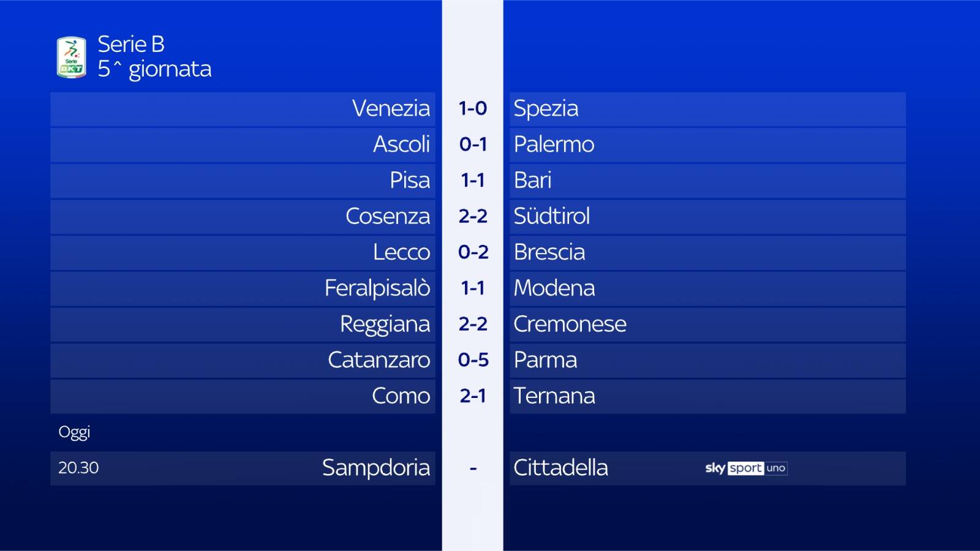This screenshot has width=980, height=551.
Task: Click the Serie BKT league logo
Action: click(x=71, y=58)
